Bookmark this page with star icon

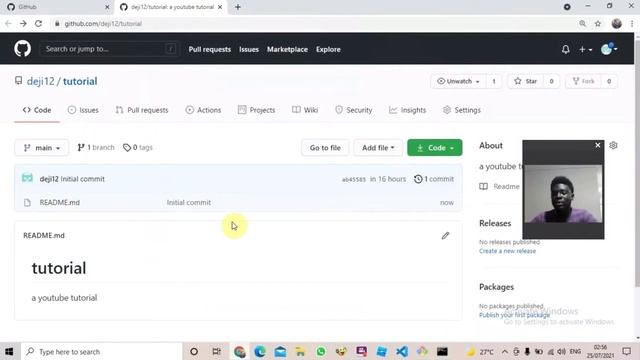pos(598,24)
